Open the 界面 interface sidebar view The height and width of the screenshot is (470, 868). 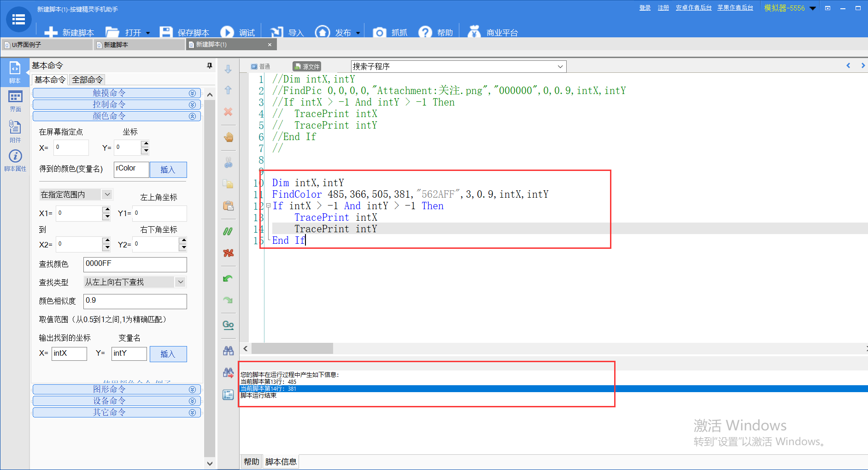pos(15,101)
